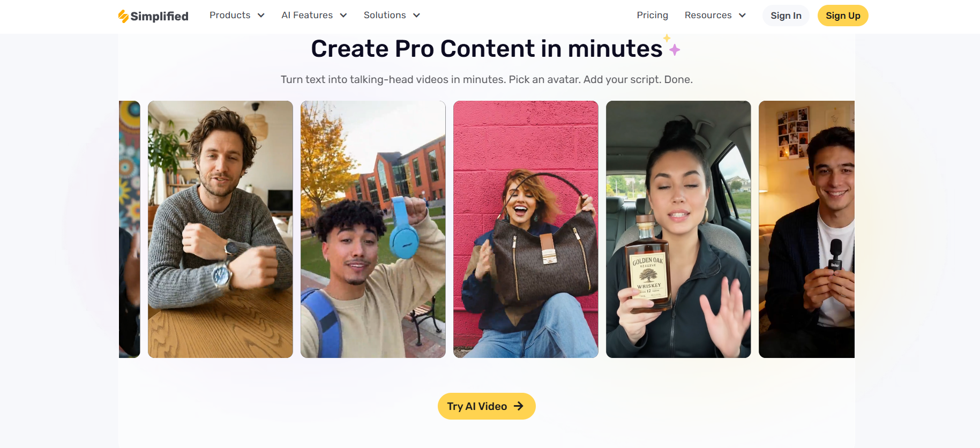Open the Solutions menu label
980x448 pixels.
coord(385,15)
